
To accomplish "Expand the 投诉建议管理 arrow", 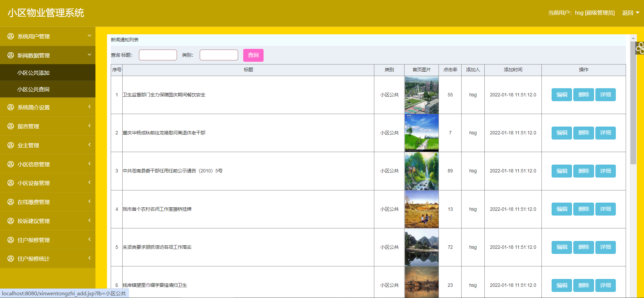I will [89, 220].
